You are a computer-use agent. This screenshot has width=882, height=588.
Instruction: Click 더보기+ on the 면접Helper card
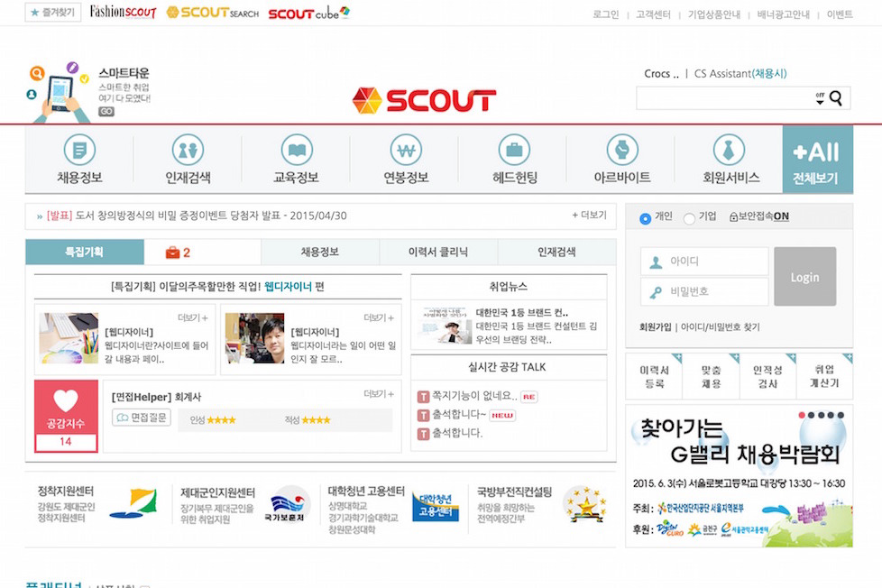pos(379,394)
